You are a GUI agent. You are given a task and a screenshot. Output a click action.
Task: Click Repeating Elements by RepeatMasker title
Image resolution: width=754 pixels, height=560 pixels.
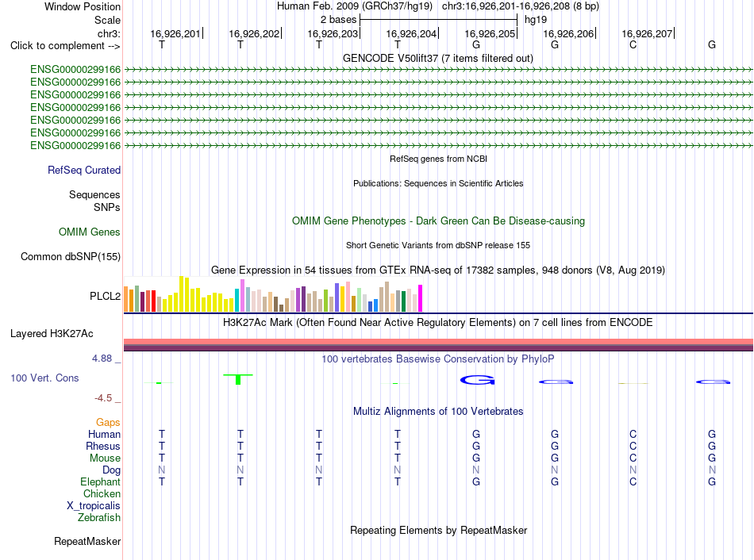point(438,530)
